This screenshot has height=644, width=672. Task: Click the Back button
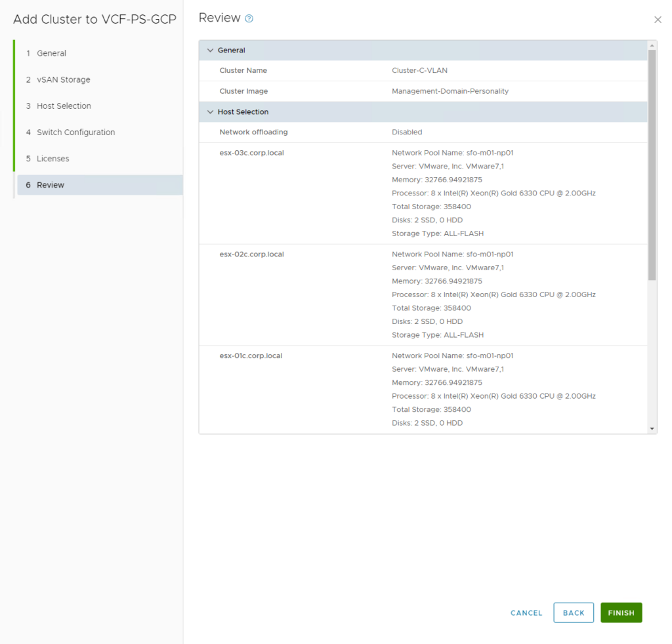click(574, 613)
